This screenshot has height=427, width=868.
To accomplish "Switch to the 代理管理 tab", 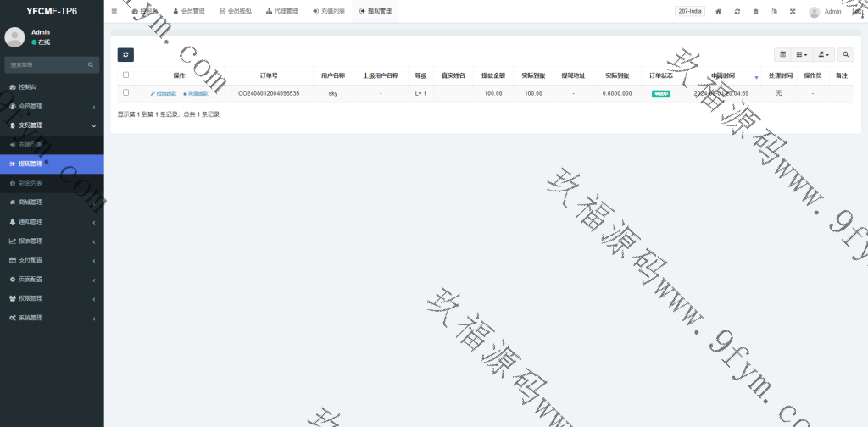I will point(282,11).
